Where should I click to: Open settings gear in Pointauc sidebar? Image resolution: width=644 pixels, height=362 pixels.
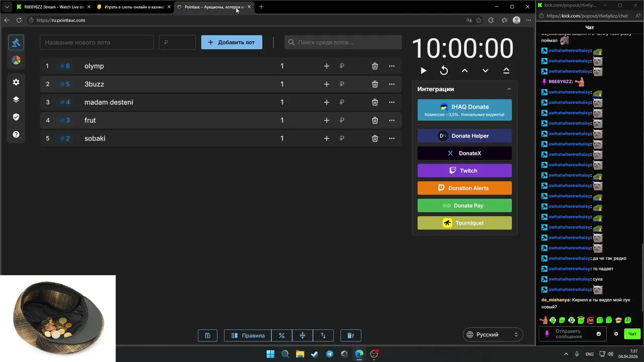(x=16, y=82)
